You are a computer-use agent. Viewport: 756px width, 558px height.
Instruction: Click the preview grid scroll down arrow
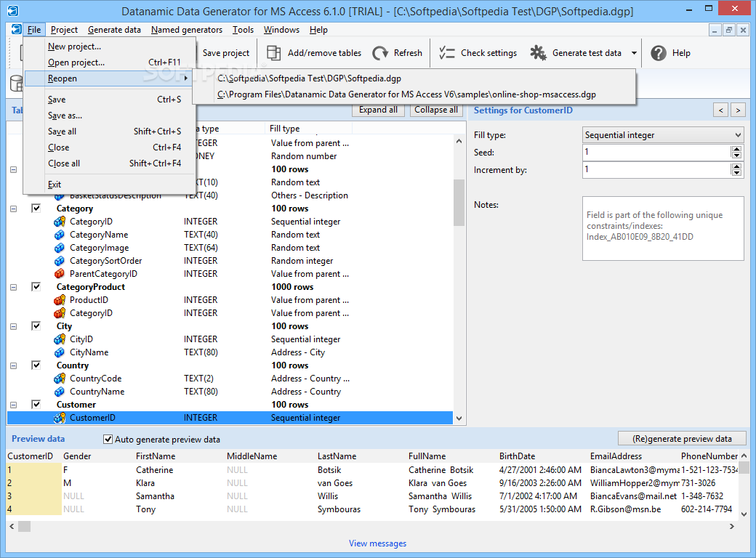tap(744, 514)
